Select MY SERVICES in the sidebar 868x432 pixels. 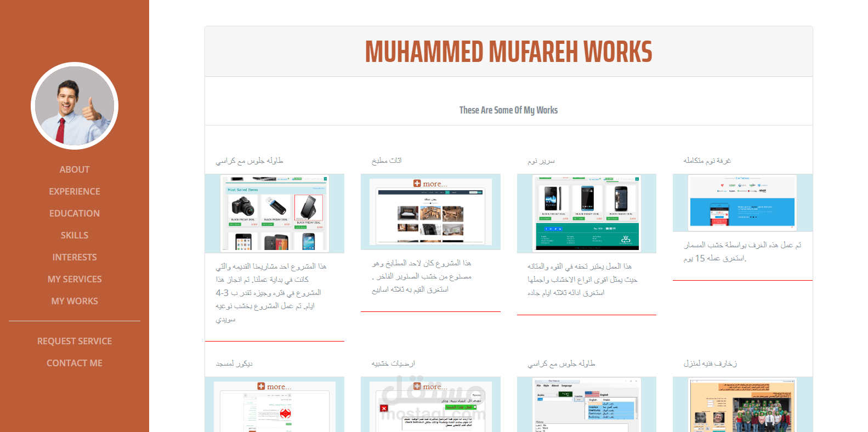[x=75, y=279]
